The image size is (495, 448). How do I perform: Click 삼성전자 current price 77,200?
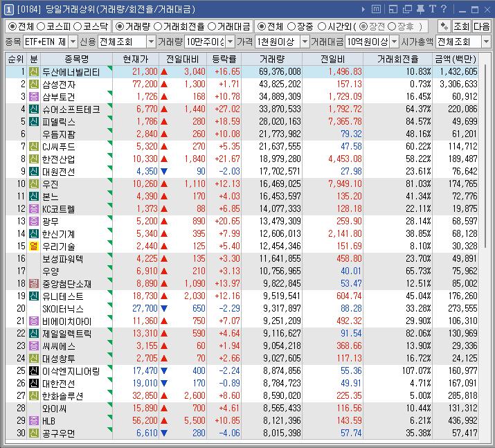click(x=145, y=84)
